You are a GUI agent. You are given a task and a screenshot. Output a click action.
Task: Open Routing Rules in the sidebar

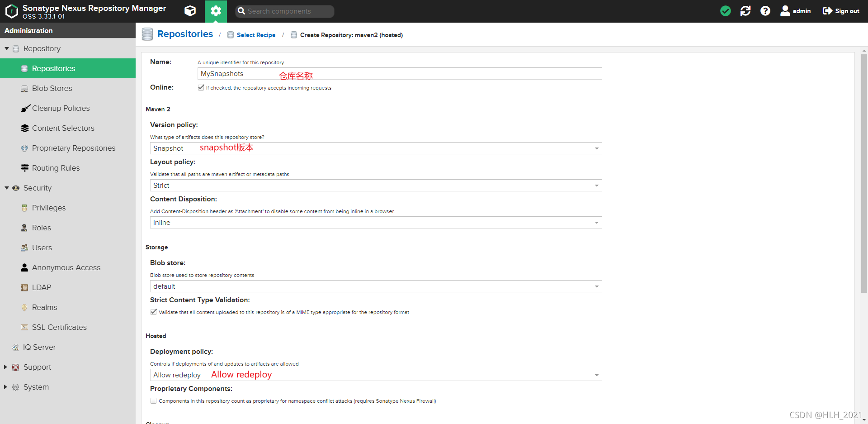click(68, 168)
